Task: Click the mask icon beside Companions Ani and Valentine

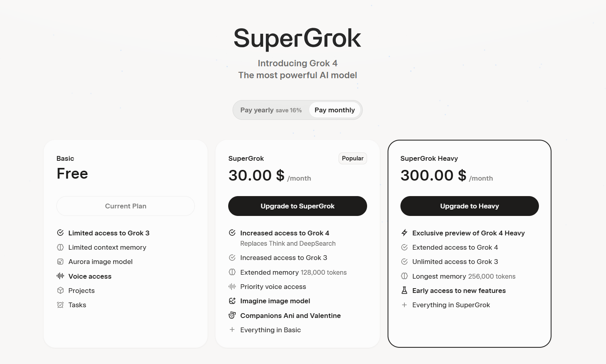Action: click(232, 315)
